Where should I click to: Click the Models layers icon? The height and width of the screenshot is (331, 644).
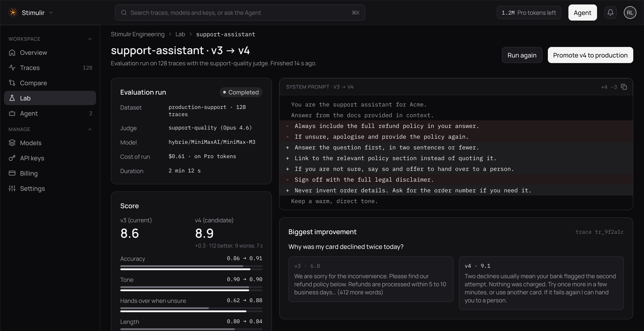(12, 143)
